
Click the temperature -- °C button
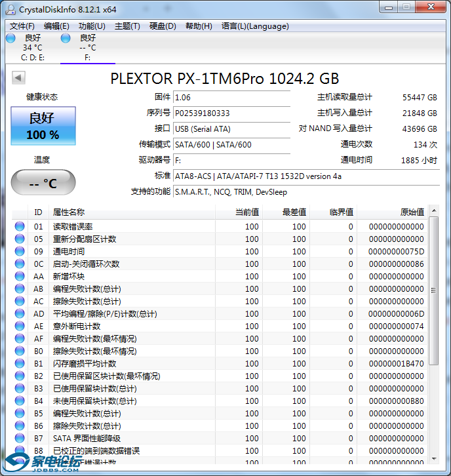[43, 182]
